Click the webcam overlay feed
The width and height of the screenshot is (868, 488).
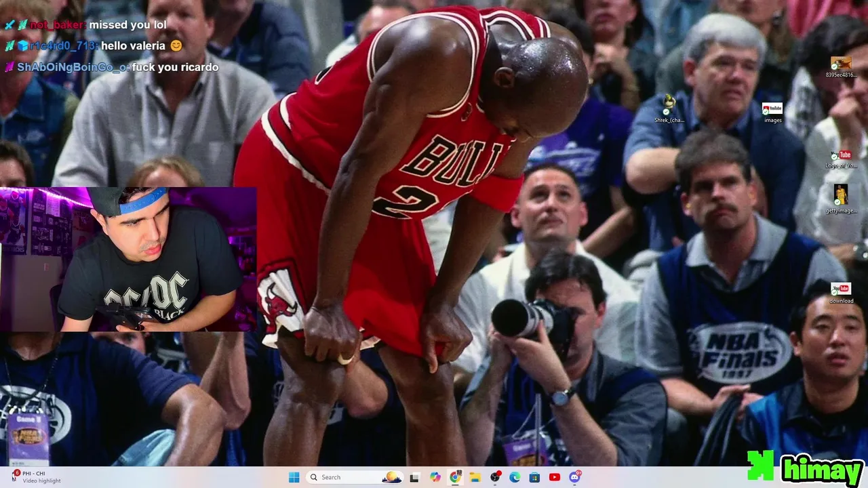(128, 259)
